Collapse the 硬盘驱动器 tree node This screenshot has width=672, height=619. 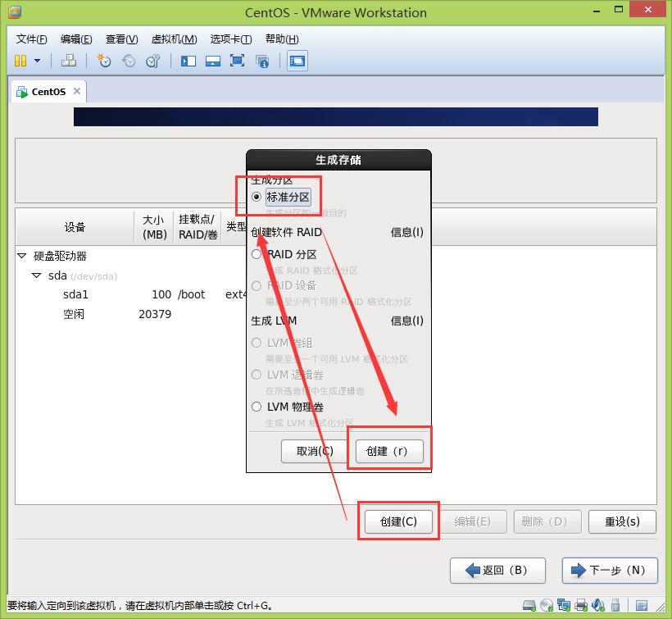[x=22, y=256]
